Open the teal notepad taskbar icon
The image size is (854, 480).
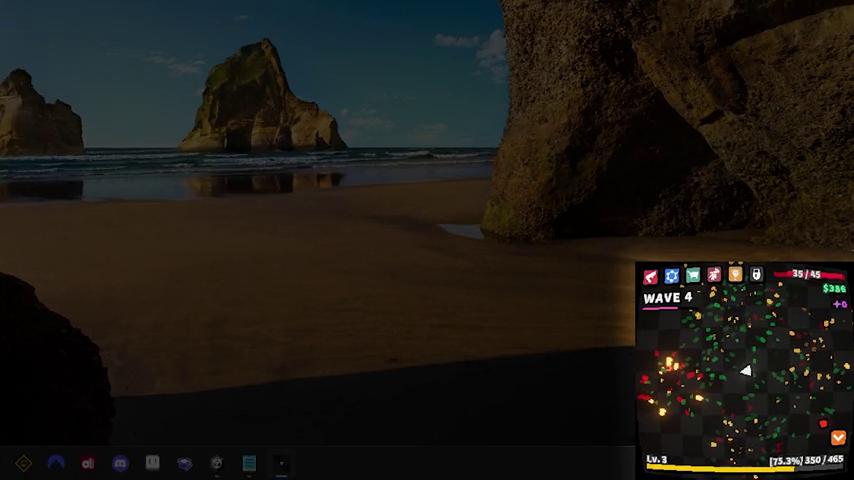[x=249, y=463]
